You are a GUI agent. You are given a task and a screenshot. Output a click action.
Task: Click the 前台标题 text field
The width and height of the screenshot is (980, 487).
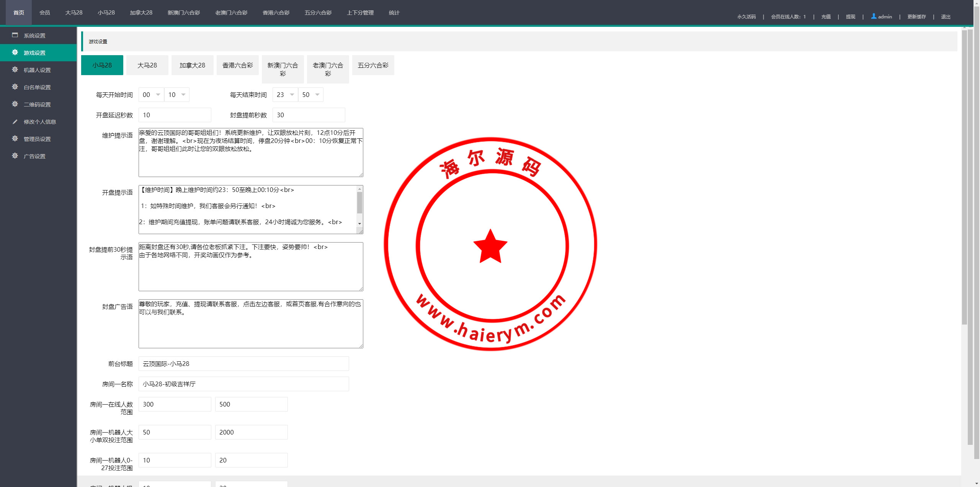click(x=244, y=364)
